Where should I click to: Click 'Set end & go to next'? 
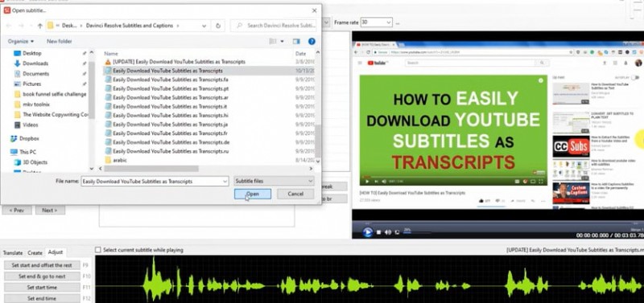click(x=42, y=276)
